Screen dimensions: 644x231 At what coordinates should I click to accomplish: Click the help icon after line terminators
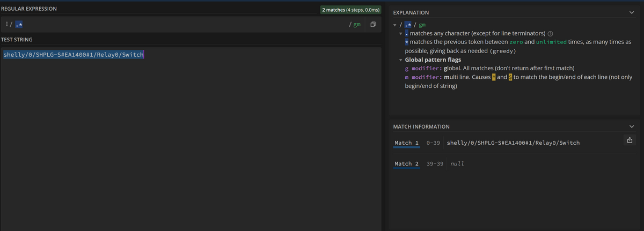(x=550, y=34)
